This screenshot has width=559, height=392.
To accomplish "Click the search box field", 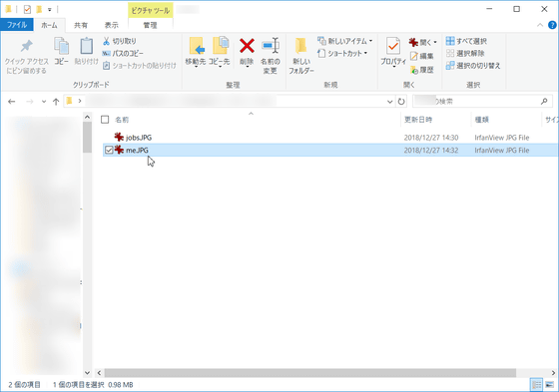I will pos(481,102).
